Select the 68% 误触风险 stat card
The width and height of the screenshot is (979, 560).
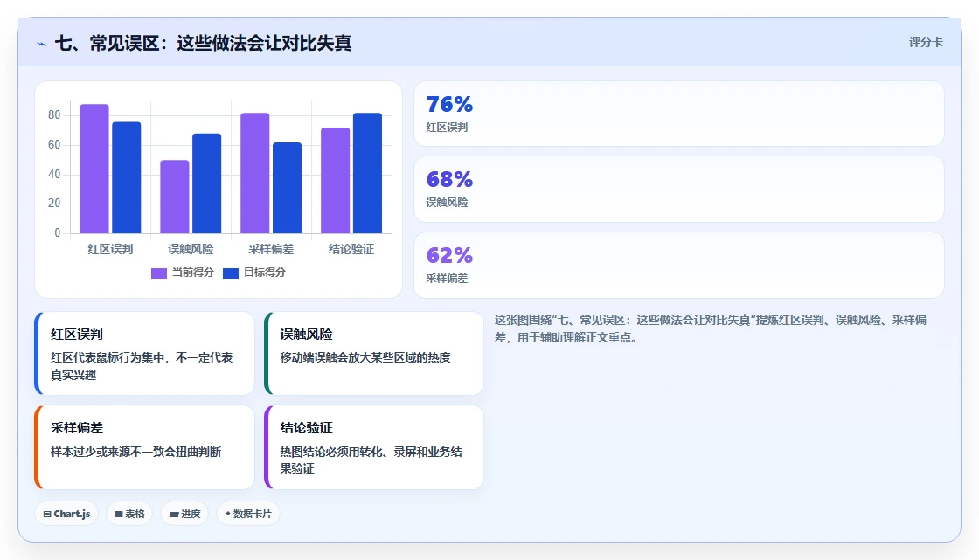coord(678,190)
